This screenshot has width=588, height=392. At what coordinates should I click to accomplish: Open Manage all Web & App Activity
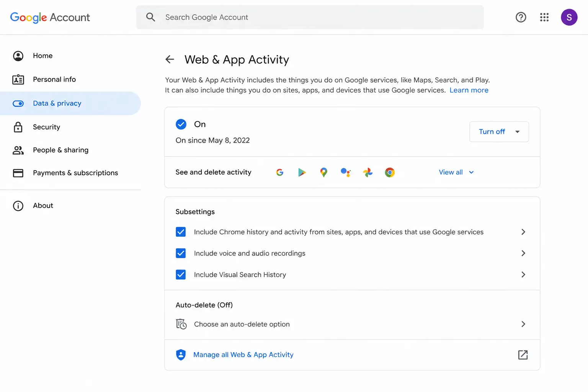tap(243, 355)
